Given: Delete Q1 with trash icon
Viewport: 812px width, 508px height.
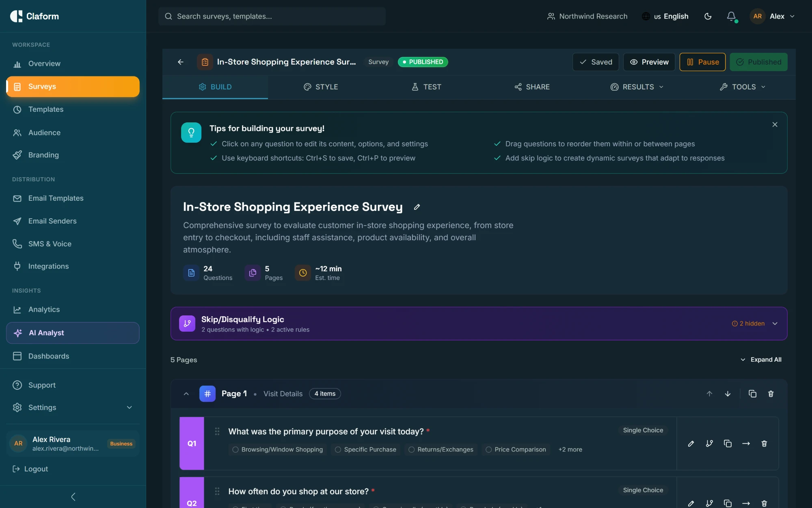Looking at the screenshot, I should coord(764,444).
